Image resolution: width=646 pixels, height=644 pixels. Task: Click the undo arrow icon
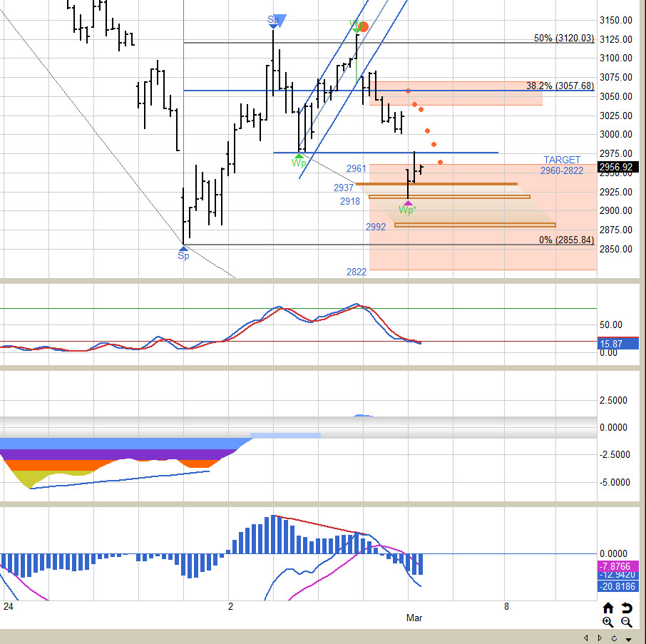[627, 608]
